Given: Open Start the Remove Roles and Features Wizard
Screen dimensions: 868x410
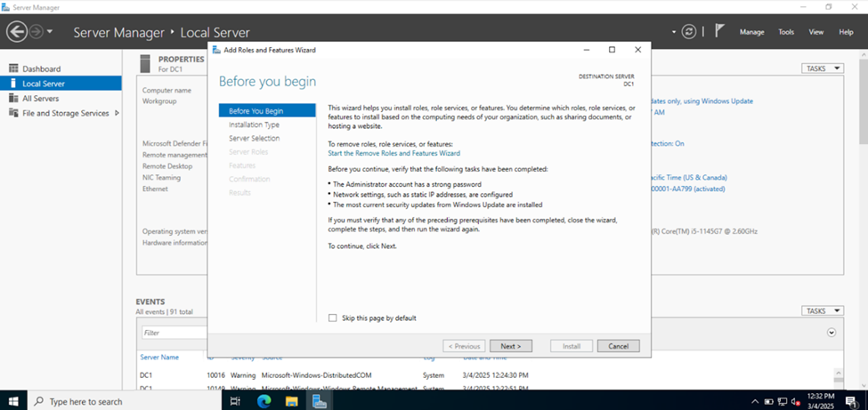Looking at the screenshot, I should 393,153.
